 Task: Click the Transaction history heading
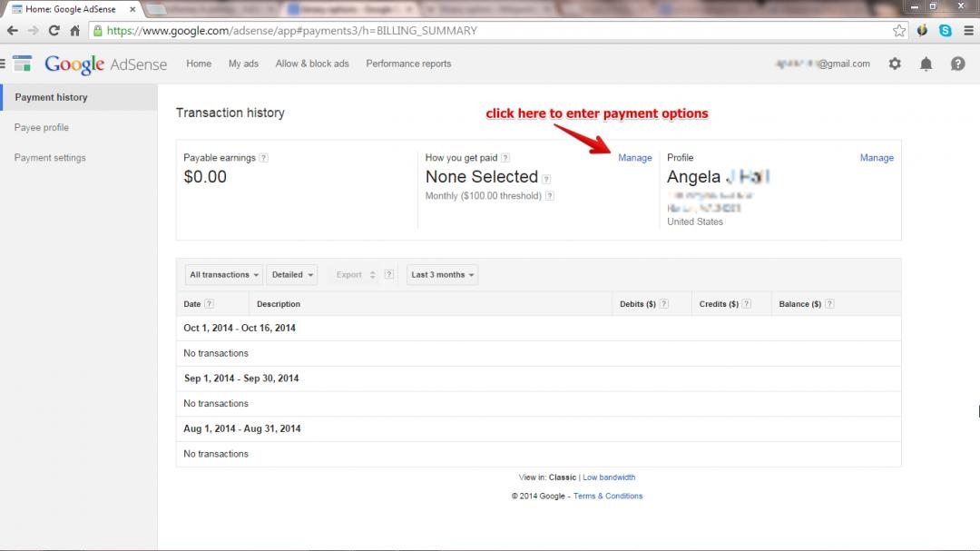pos(230,113)
